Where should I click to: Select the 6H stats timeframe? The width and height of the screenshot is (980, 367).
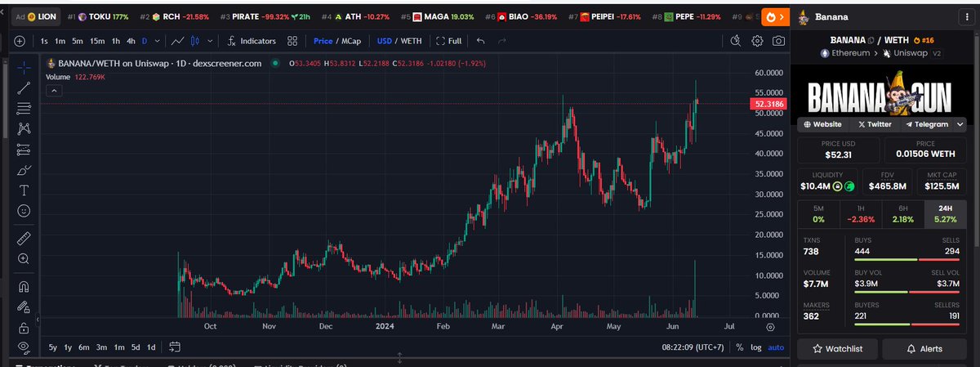[x=903, y=214]
